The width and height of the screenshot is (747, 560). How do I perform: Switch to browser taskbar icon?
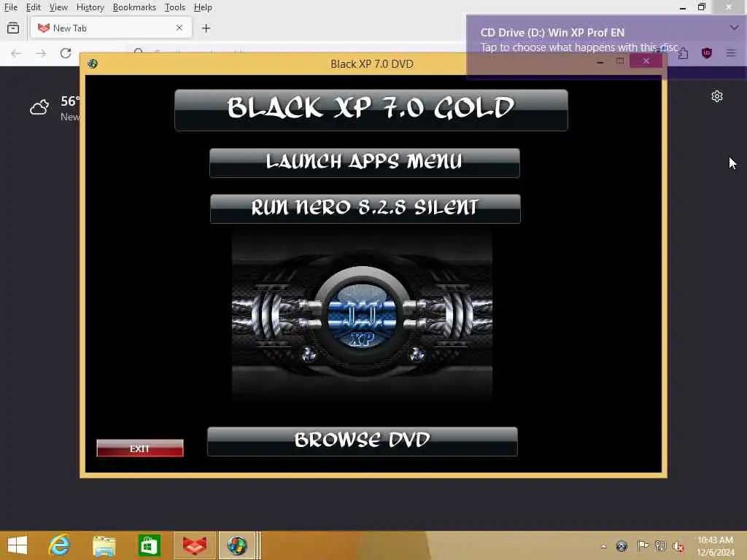point(195,545)
